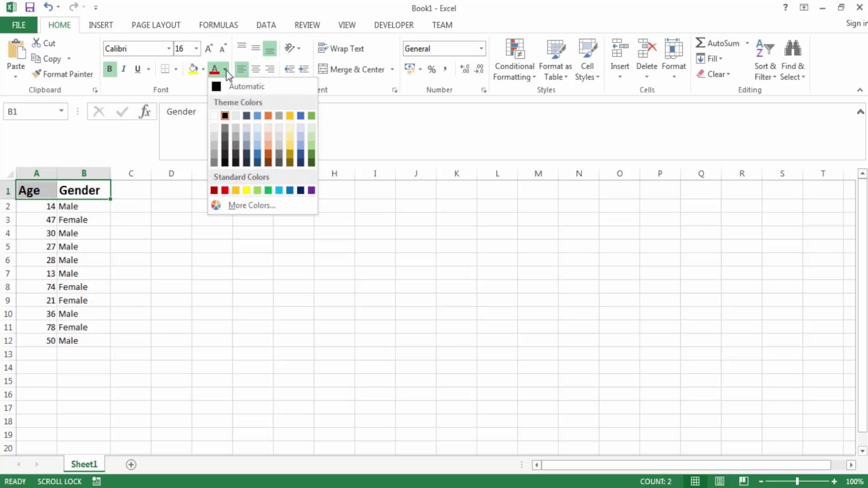
Task: Open the Sort & Filter button
Action: [765, 60]
